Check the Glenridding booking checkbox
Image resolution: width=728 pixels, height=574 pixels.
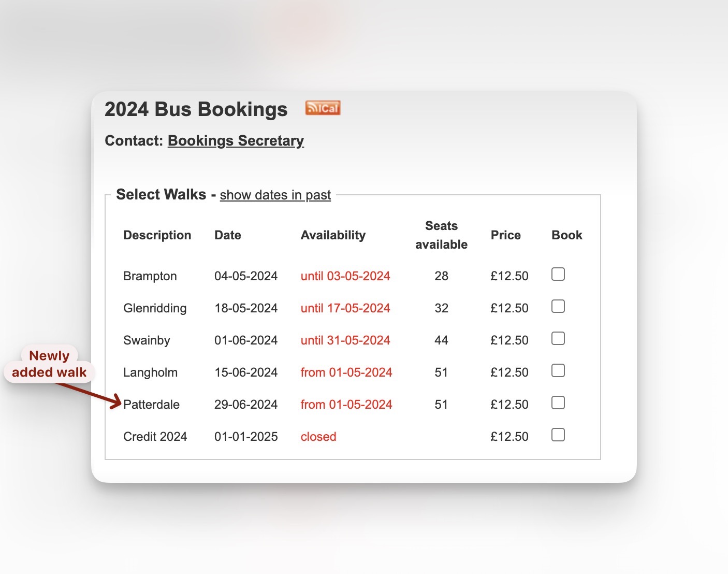pos(558,306)
